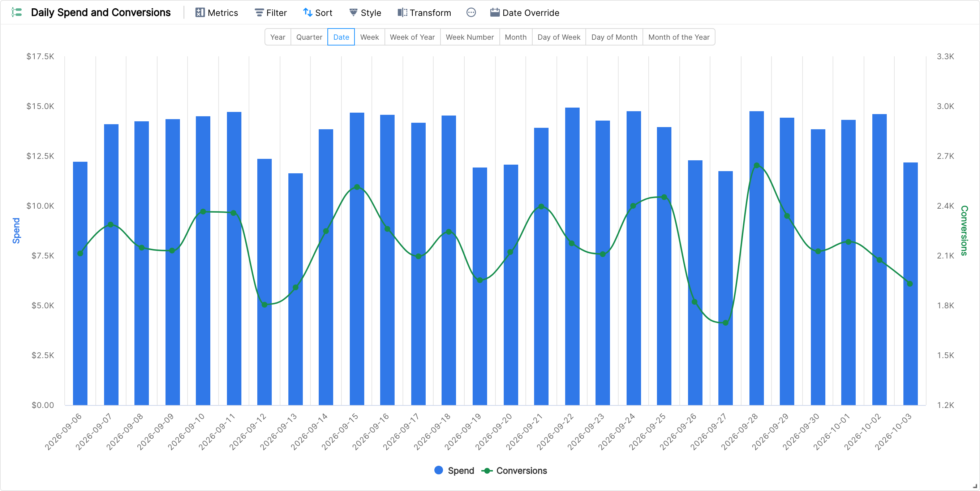The width and height of the screenshot is (980, 491).
Task: Click the Conversions point on 2026-09-27
Action: point(726,323)
